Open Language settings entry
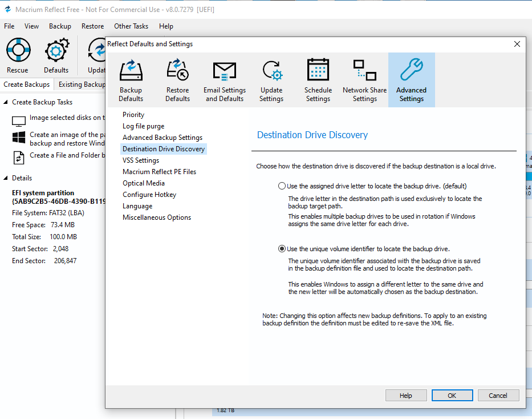 [137, 206]
